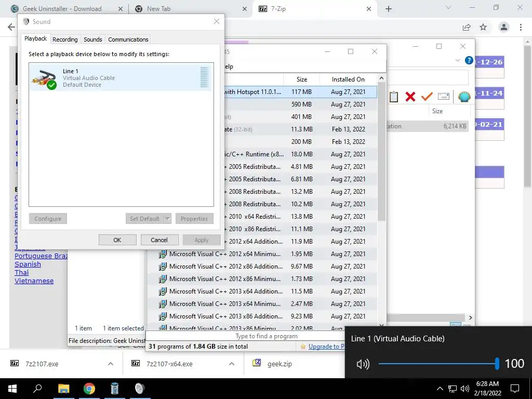Click the share page icon in Chrome

pyautogui.click(x=467, y=27)
